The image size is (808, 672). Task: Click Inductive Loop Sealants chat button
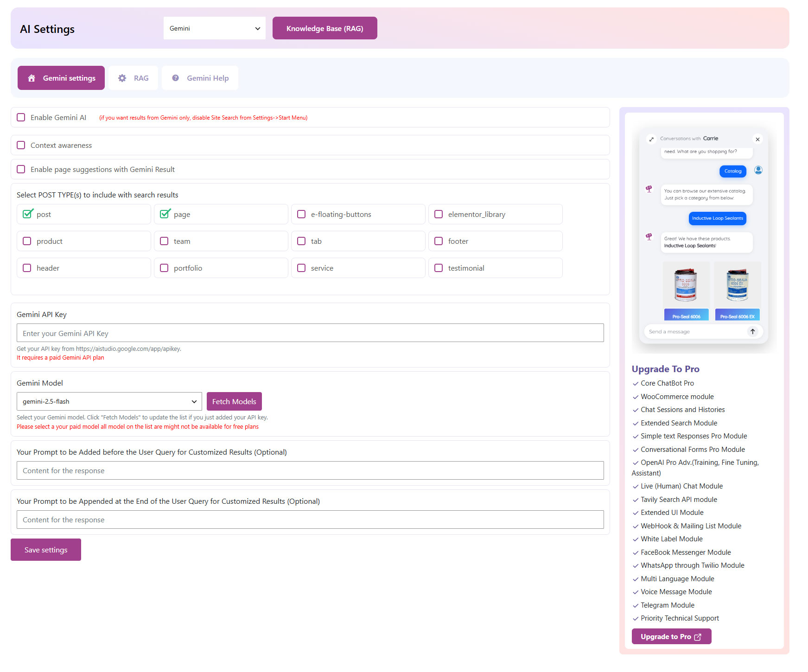(717, 218)
